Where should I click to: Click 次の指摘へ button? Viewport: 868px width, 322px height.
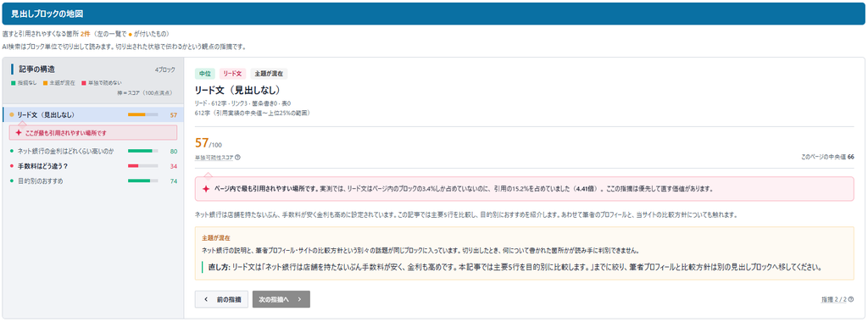point(281,299)
